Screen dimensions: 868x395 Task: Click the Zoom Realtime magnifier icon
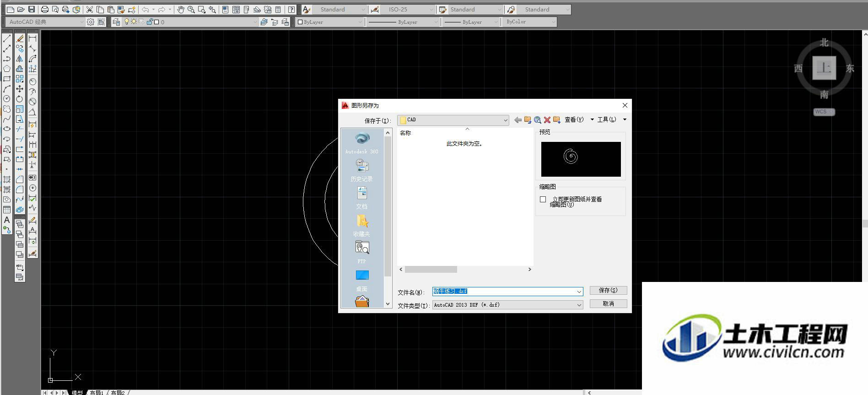pyautogui.click(x=191, y=9)
